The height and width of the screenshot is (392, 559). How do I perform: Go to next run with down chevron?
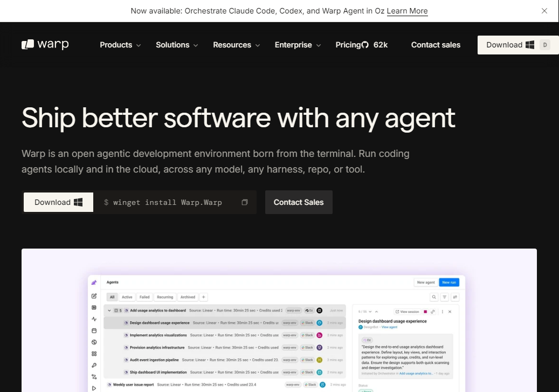tap(370, 312)
